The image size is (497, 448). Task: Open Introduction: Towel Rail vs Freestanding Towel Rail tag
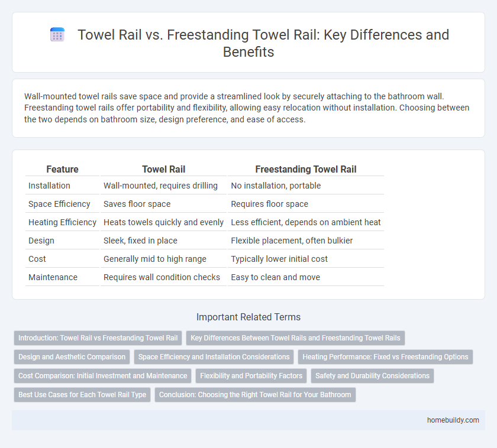98,338
